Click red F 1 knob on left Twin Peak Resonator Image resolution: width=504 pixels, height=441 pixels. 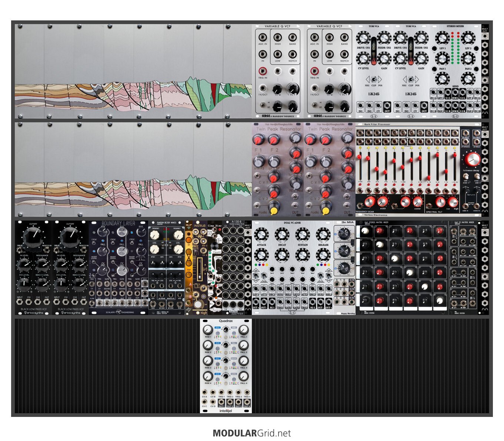coord(258,139)
